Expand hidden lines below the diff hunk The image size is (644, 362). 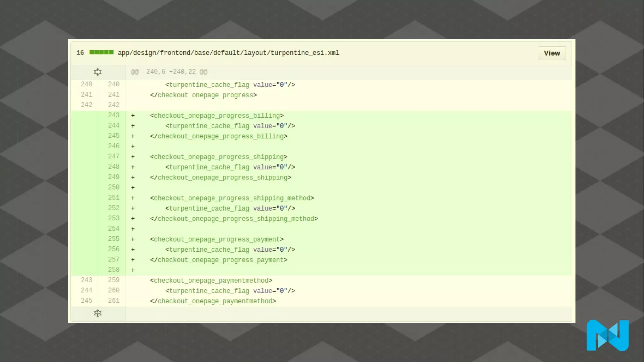pos(97,313)
